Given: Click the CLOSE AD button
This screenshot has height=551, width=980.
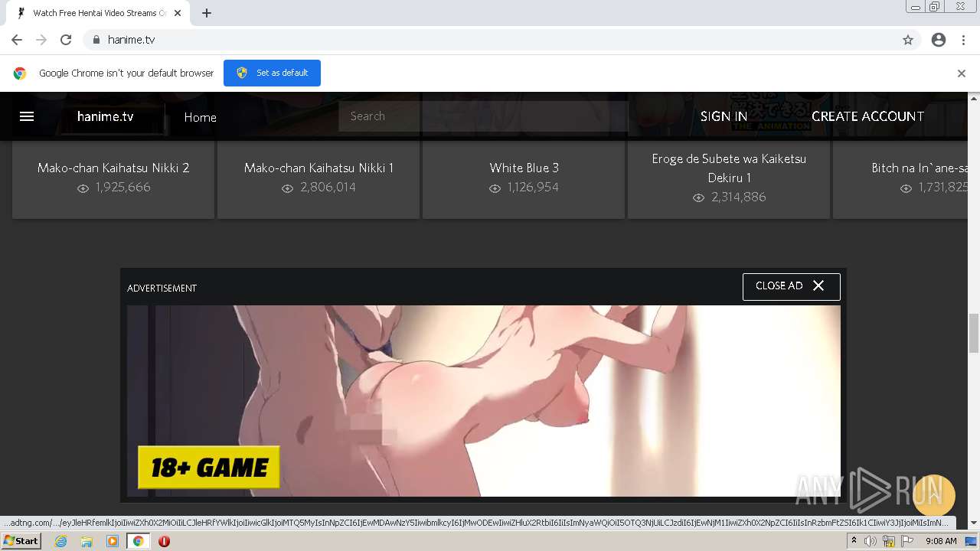Looking at the screenshot, I should [x=791, y=286].
